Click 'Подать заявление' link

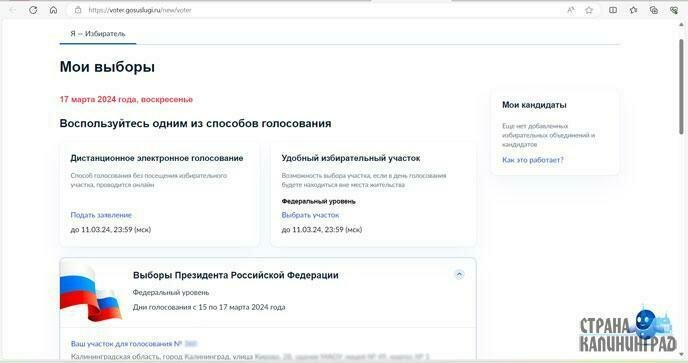101,215
